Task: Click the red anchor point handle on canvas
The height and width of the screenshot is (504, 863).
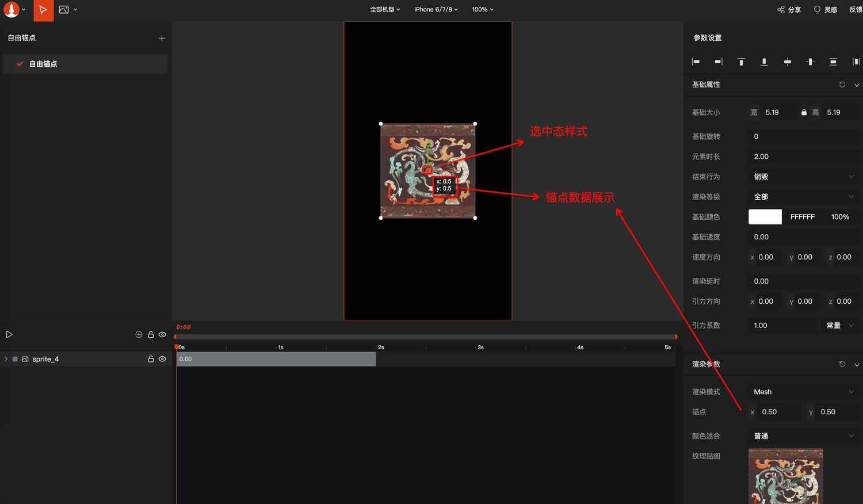Action: click(427, 170)
